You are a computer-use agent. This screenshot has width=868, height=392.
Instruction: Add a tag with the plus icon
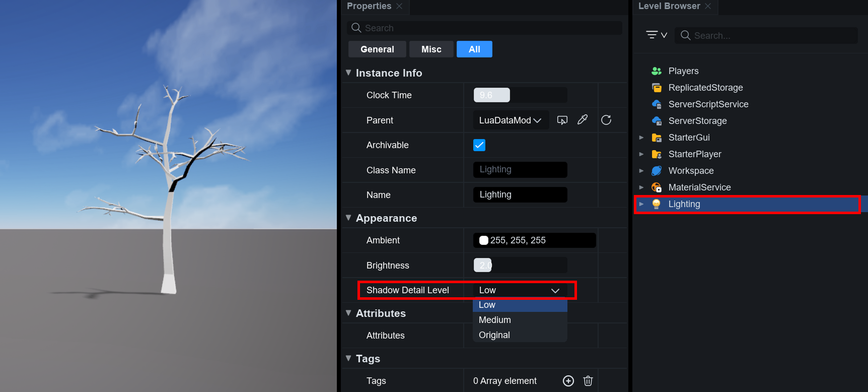[x=568, y=381]
